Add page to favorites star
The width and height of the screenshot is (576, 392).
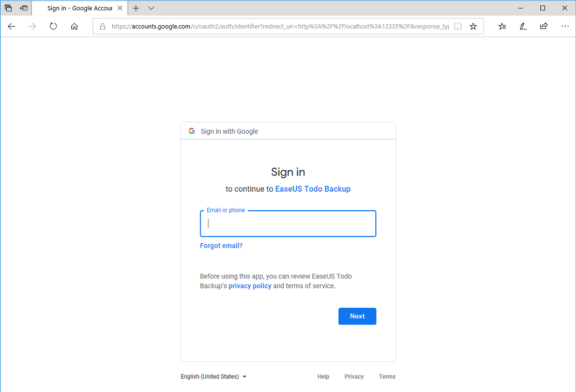[x=473, y=26]
